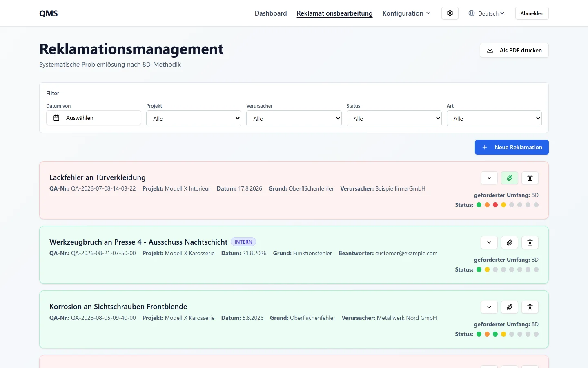The width and height of the screenshot is (588, 368).
Task: Click plus icon on Neue Reklamation
Action: click(x=485, y=147)
